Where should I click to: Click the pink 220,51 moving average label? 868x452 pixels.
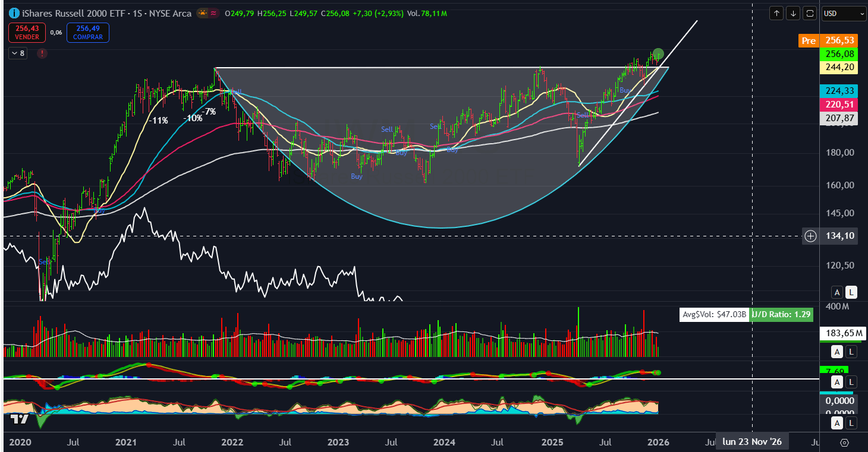[840, 105]
